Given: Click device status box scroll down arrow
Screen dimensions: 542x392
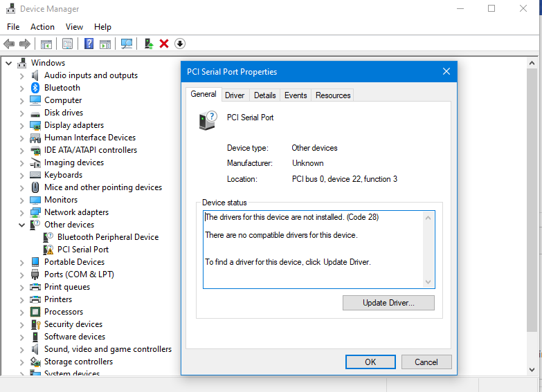Looking at the screenshot, I should coord(428,282).
